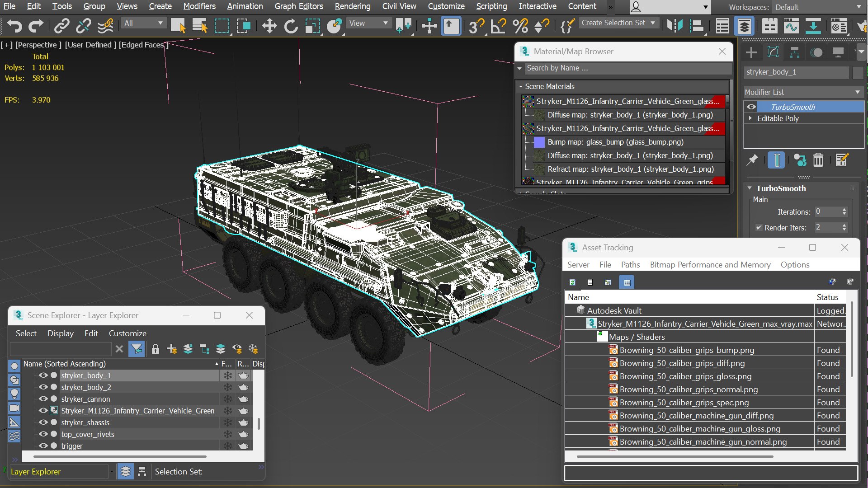Open the Hierarchy panel icon
The image size is (868, 488).
794,52
